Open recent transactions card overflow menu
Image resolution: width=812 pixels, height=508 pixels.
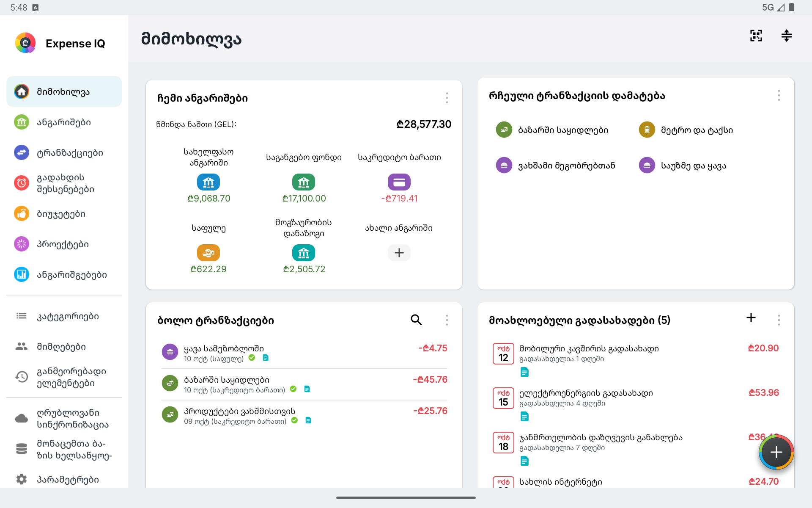click(447, 320)
